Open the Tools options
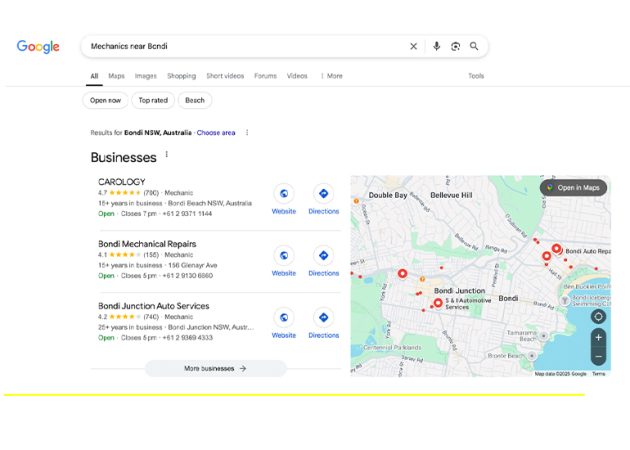Screen dimensions: 630x450 click(476, 76)
